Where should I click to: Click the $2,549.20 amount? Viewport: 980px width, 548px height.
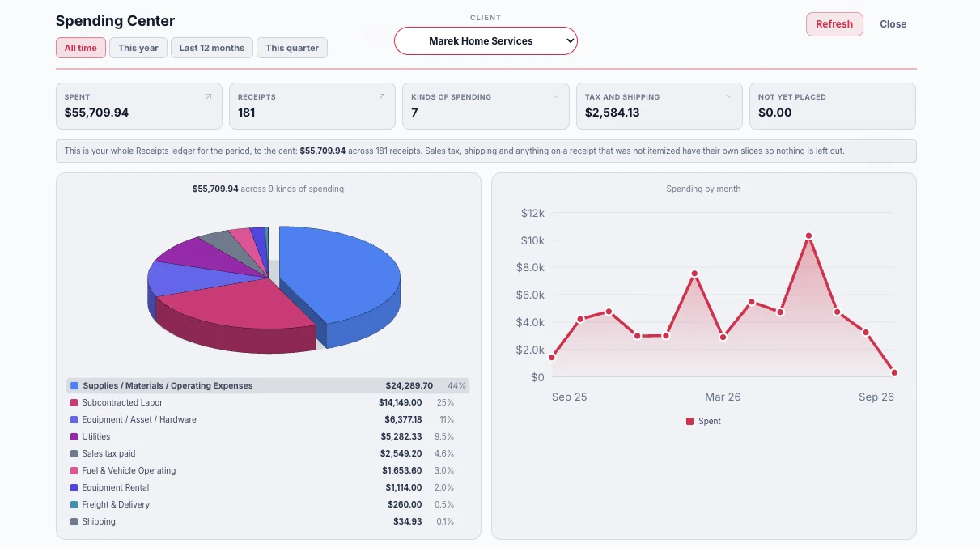[401, 454]
